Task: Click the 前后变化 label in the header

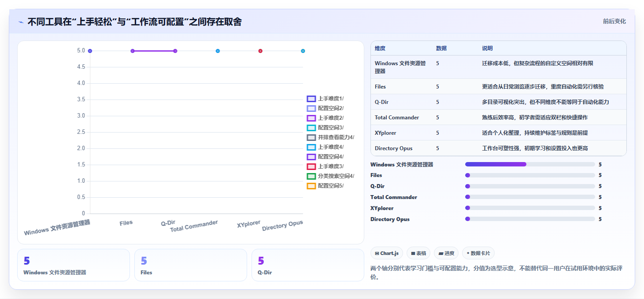Action: click(x=614, y=22)
